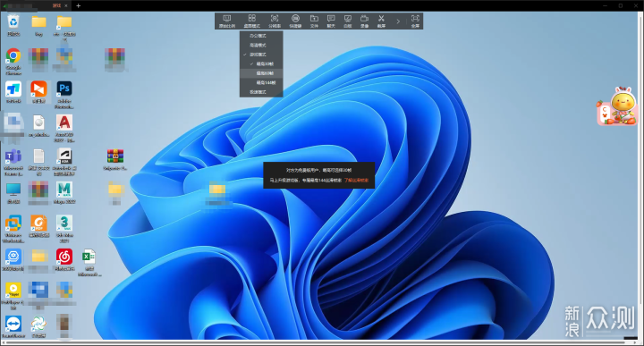This screenshot has width=644, height=346.
Task: Launch the Google Chrome desktop shortcut
Action: 13,61
